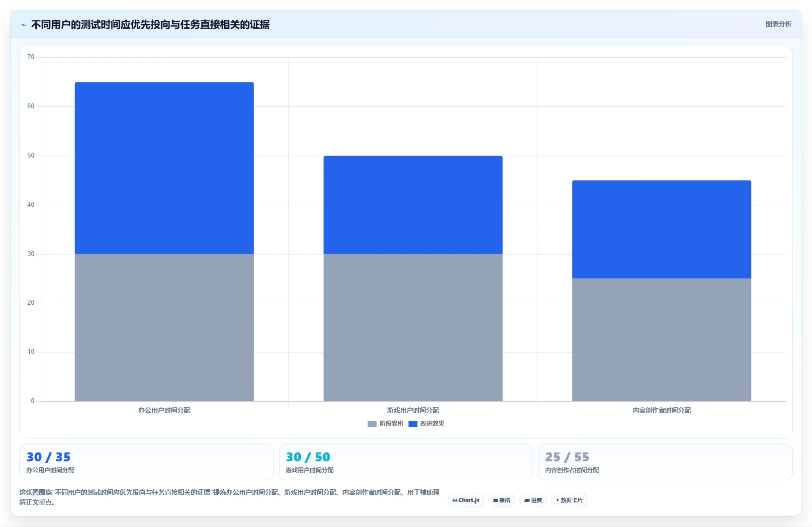Click 内容创作者时间分配 caption in the stat card
812x527 pixels.
[572, 470]
